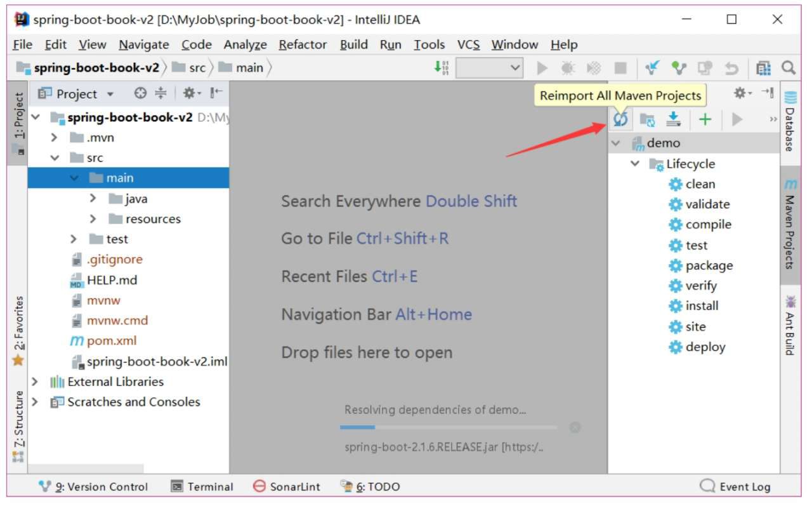Click Download Sources icon in Maven panel
This screenshot has width=812, height=506.
673,119
